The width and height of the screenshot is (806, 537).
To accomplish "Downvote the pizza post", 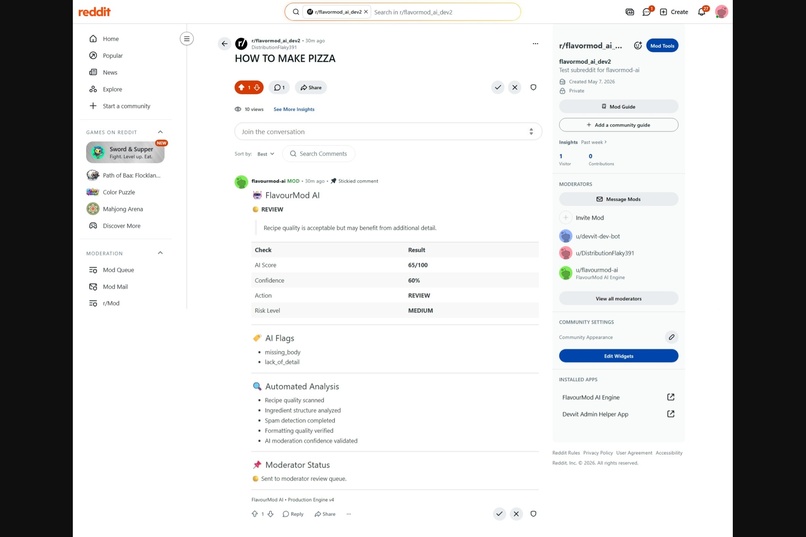I will tap(257, 87).
